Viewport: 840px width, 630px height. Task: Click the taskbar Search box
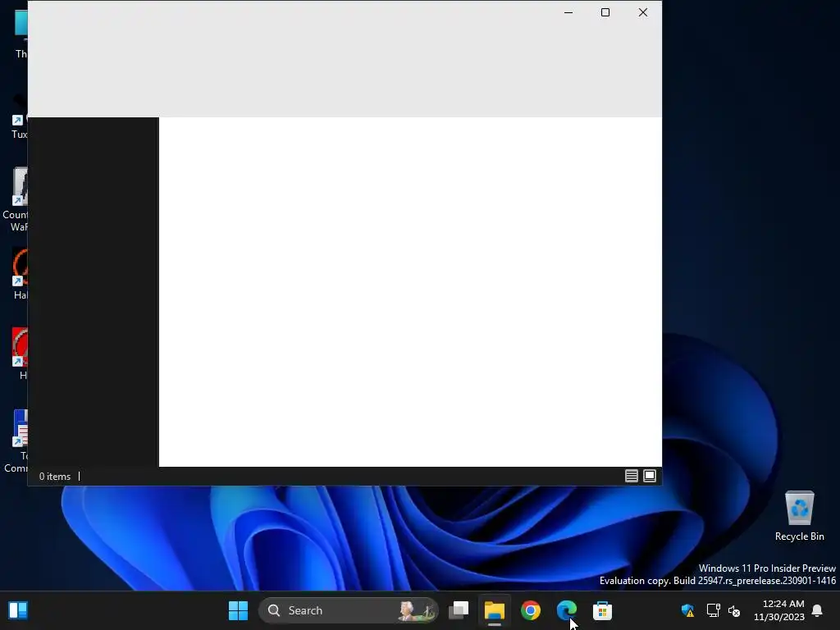[348, 610]
